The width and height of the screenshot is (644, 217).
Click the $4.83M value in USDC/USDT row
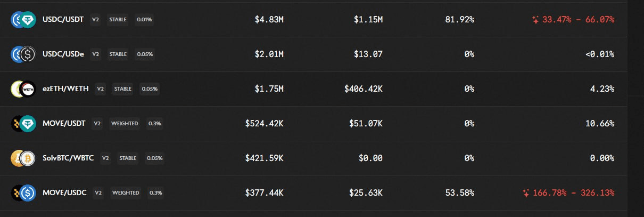click(268, 20)
